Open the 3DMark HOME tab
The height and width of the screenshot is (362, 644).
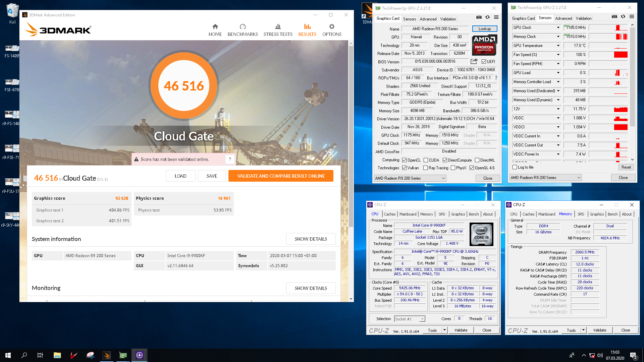coord(215,30)
